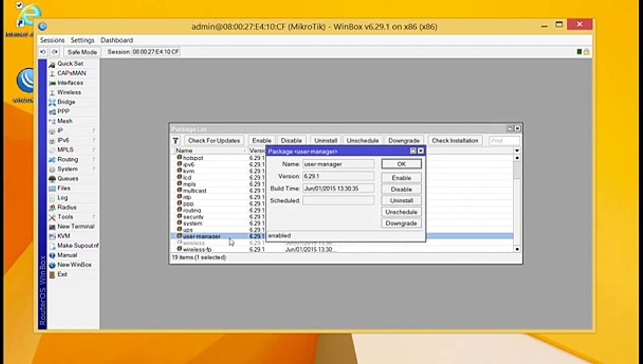
Task: Select the routing package row
Action: click(x=342, y=210)
